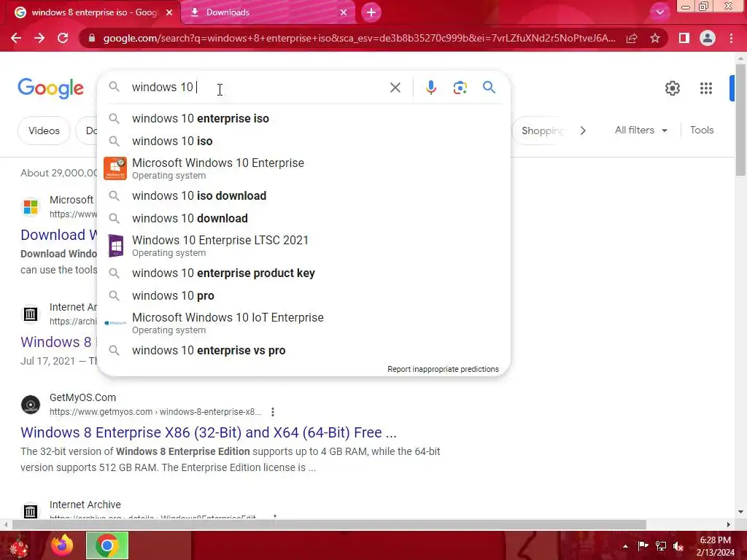Bookmark this page with the star icon
The width and height of the screenshot is (747, 560).
click(x=655, y=38)
